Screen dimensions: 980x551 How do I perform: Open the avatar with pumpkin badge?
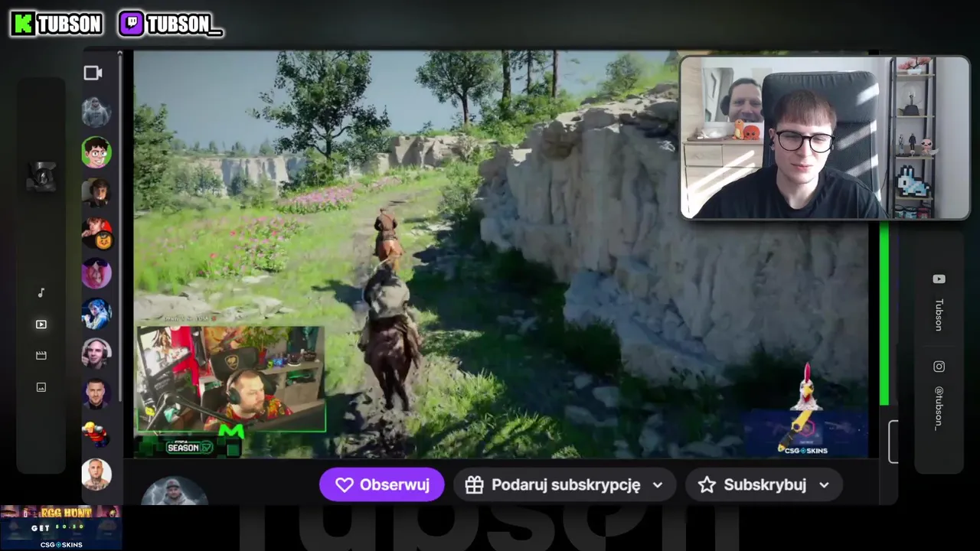click(x=96, y=233)
